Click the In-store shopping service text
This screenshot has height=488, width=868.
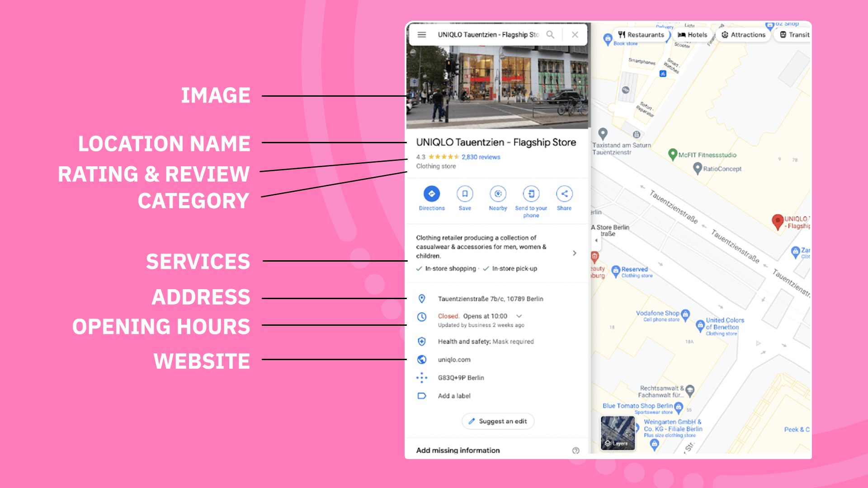(x=450, y=269)
